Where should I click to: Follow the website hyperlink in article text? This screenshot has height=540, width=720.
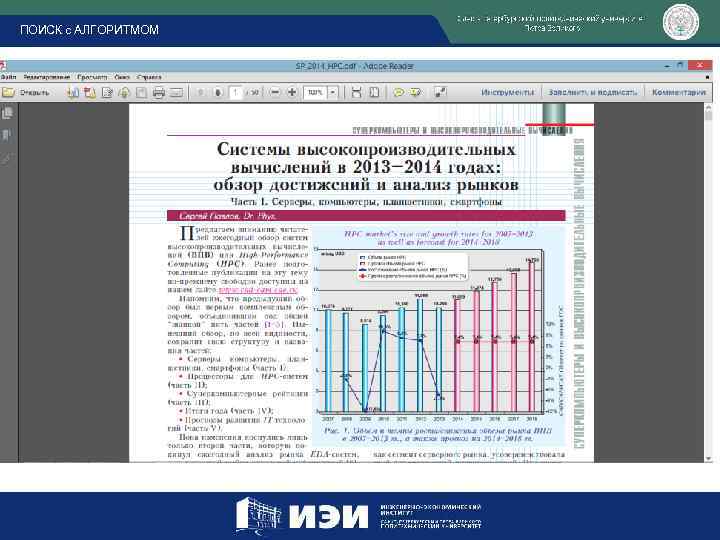click(x=258, y=290)
